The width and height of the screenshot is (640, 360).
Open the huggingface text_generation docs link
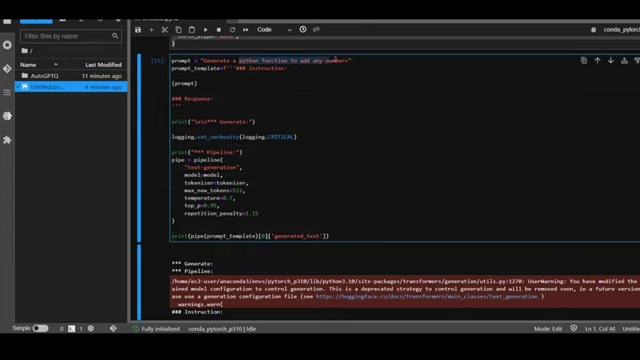pyautogui.click(x=427, y=297)
